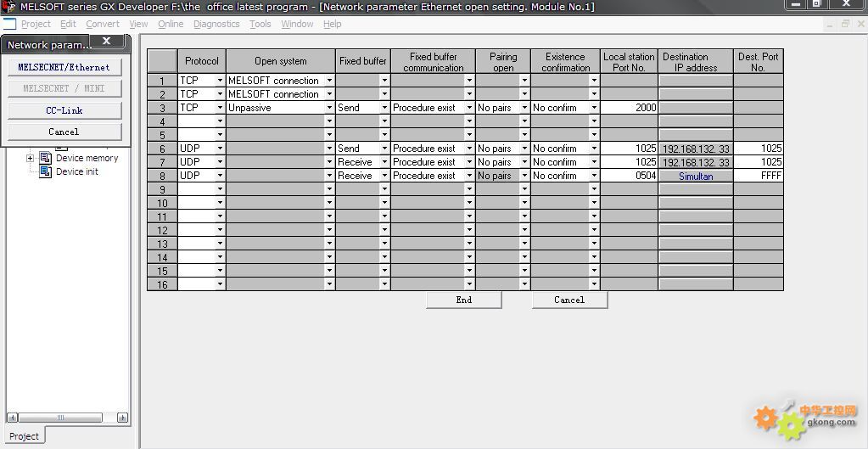Open Open system dropdown in row 1
This screenshot has width=868, height=449.
tap(329, 81)
